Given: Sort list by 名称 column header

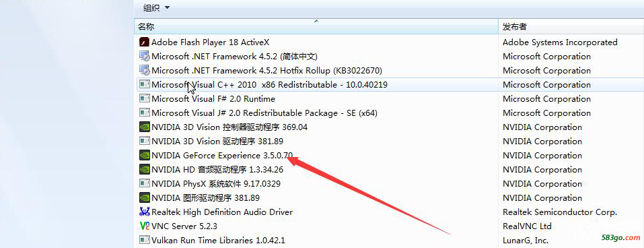Looking at the screenshot, I should coord(316,26).
